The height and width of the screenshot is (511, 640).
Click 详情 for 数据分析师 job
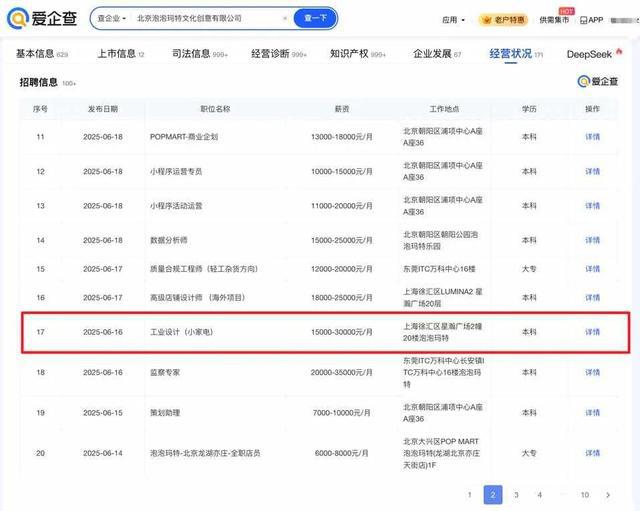[x=592, y=240]
